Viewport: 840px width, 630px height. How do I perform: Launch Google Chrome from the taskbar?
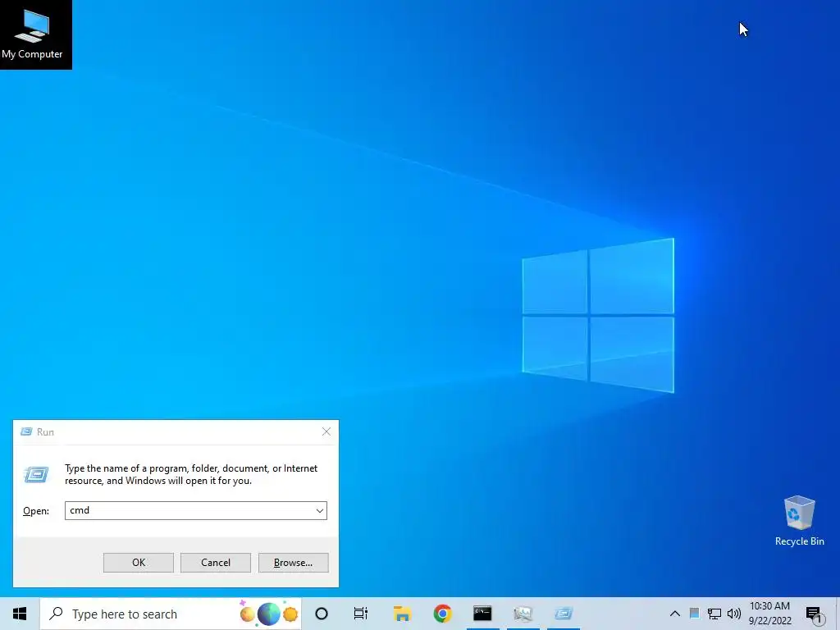(442, 614)
